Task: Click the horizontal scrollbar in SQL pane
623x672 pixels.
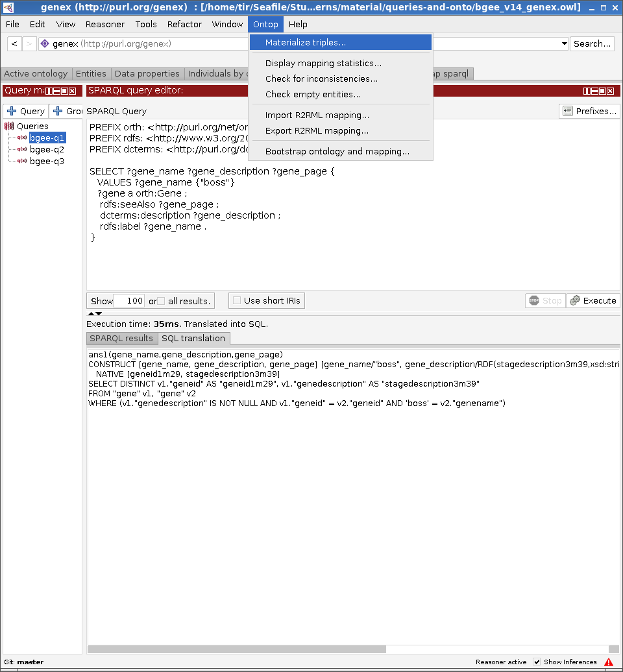Action: [x=237, y=649]
